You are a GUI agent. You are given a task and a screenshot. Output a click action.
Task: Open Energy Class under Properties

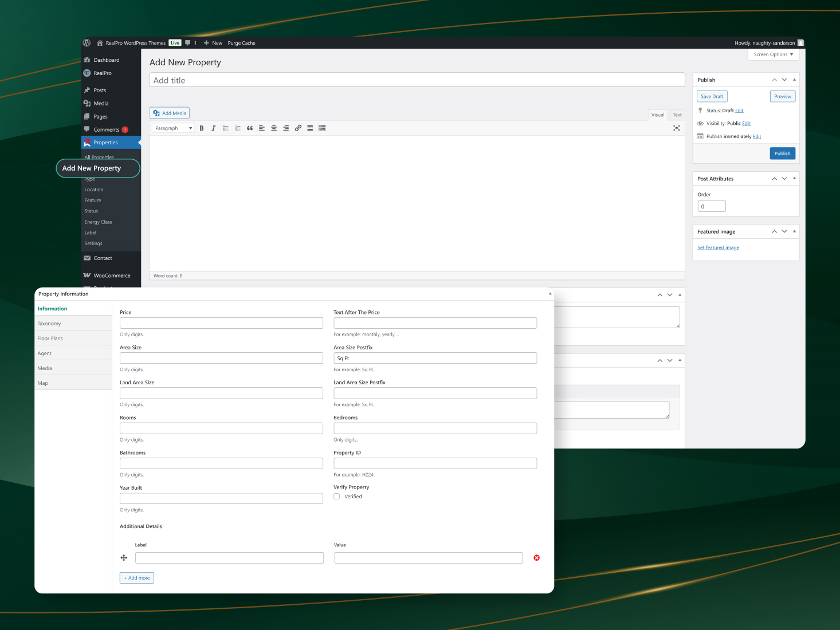click(98, 222)
